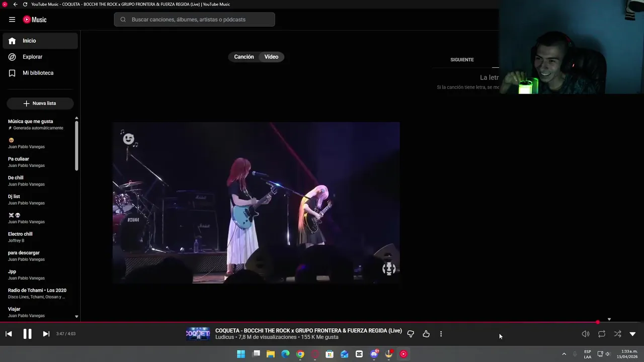Skip to the next track

click(x=46, y=334)
